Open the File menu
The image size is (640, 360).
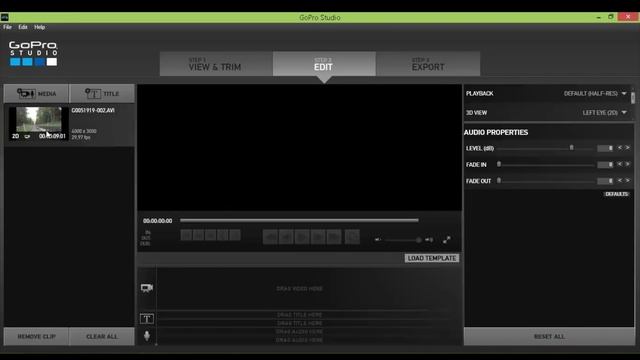pyautogui.click(x=7, y=27)
